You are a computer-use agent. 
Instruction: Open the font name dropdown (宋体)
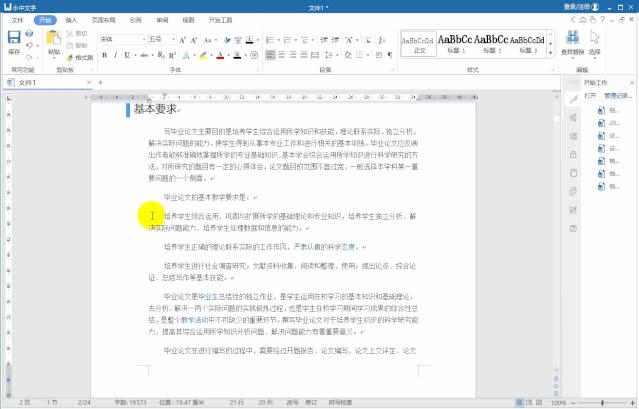tap(144, 40)
